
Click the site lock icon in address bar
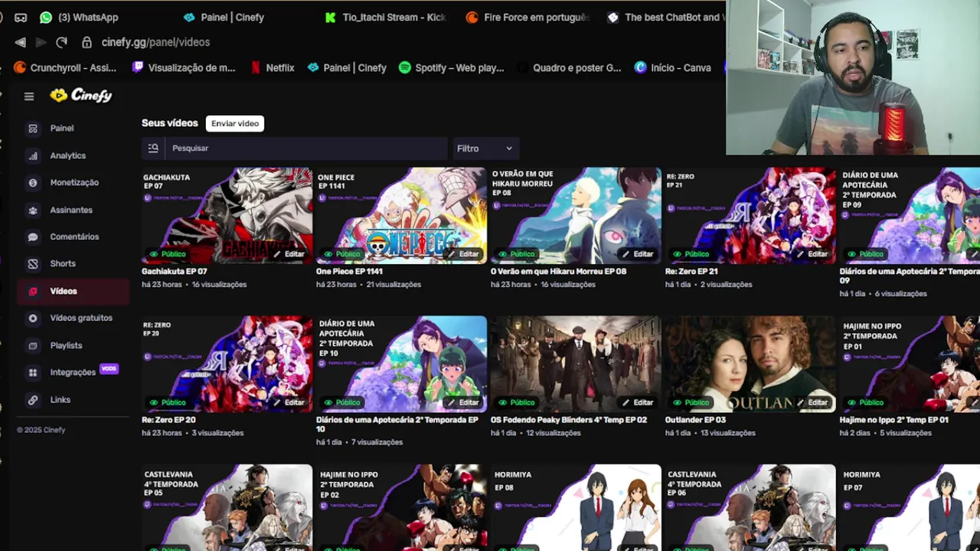(x=87, y=42)
